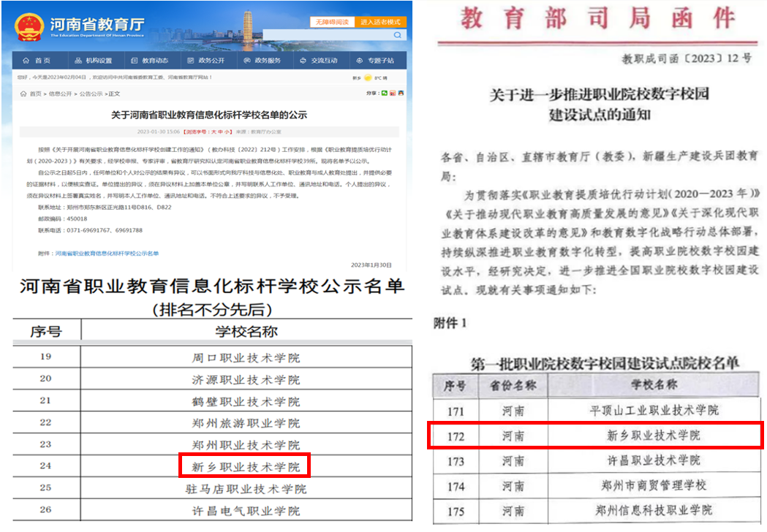Viewport: 767px width, 532px height.
Task: Click the search magnifier icon in header
Action: point(397,35)
